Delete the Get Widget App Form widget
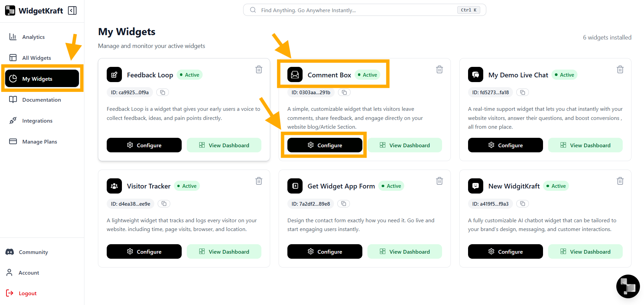Screen dimensions: 644x305 pos(439,181)
